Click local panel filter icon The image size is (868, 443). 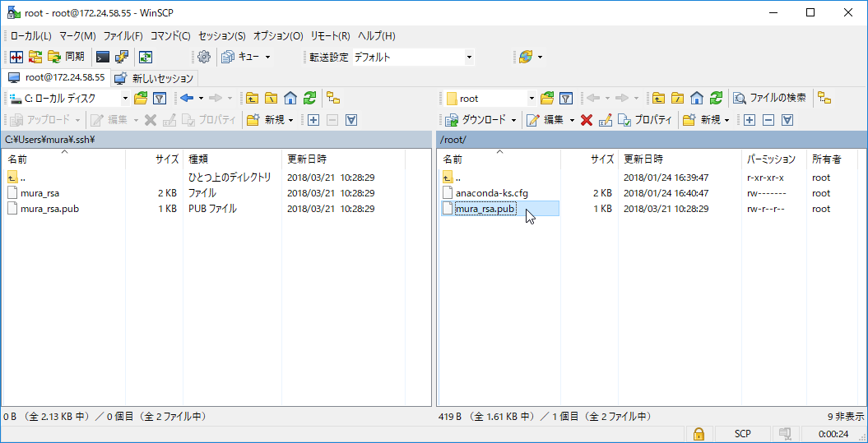tap(160, 99)
